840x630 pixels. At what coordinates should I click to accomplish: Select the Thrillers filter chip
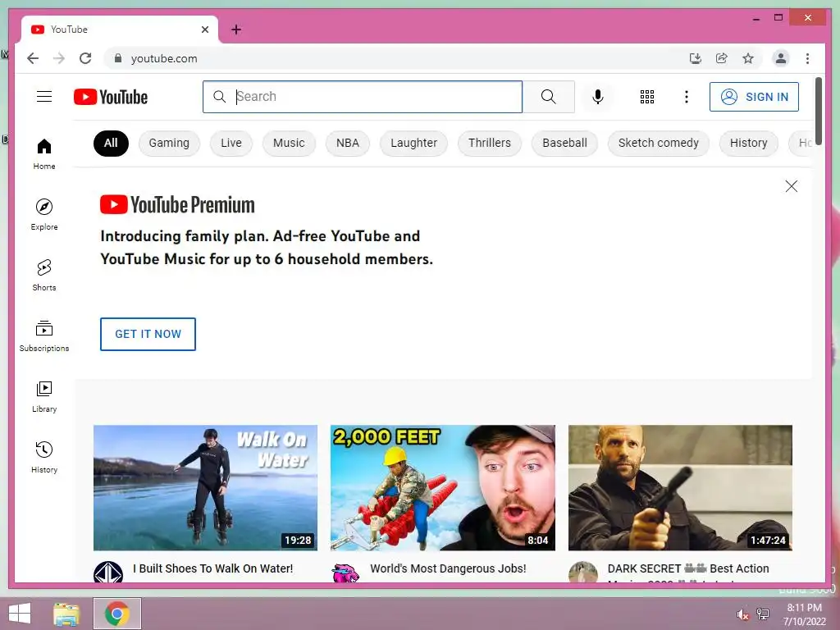point(490,143)
